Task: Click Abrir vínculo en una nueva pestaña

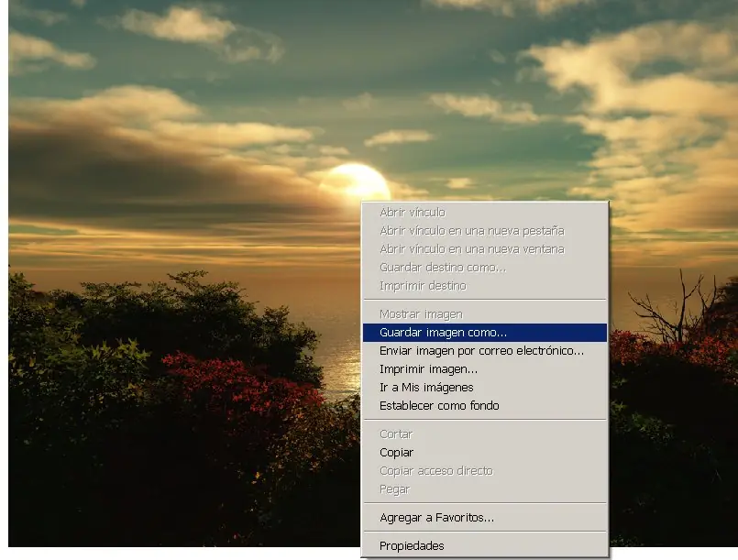Action: [x=484, y=231]
